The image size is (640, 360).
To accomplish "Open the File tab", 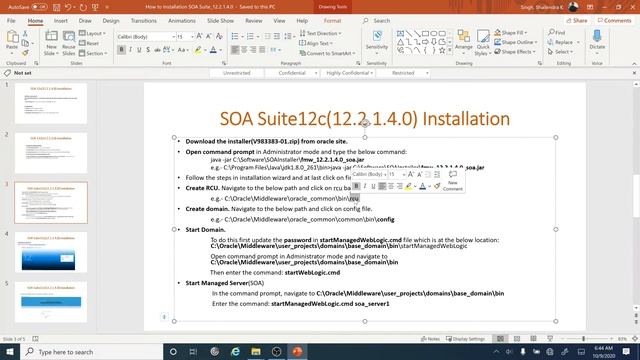I will pos(11,20).
